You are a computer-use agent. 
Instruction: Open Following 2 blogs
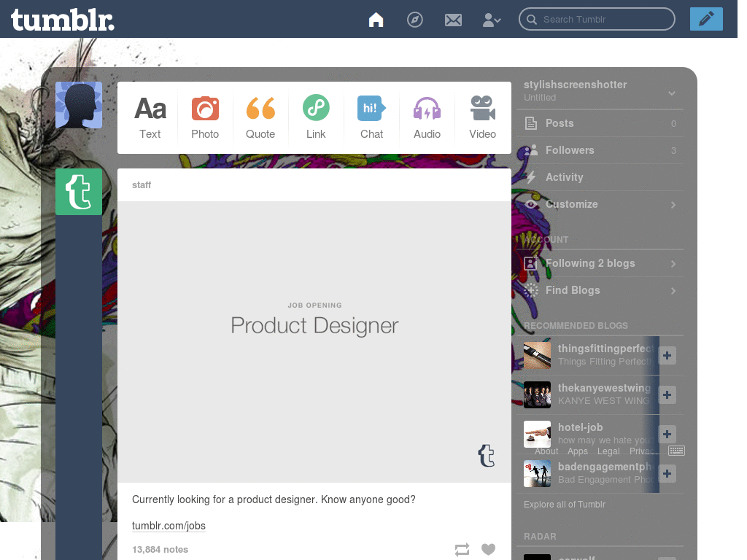click(600, 263)
